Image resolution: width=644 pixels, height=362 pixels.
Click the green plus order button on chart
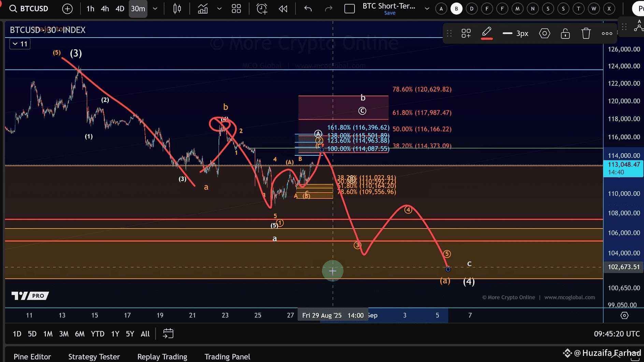click(332, 271)
